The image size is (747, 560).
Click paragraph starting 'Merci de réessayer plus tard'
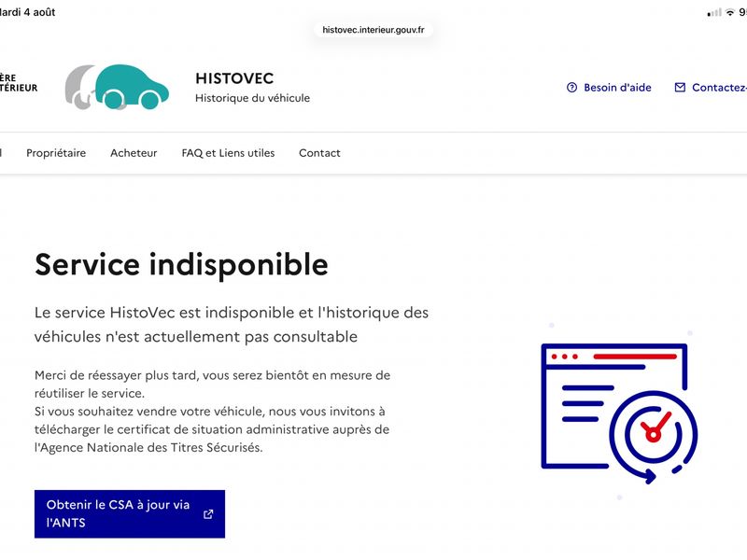pos(213,412)
